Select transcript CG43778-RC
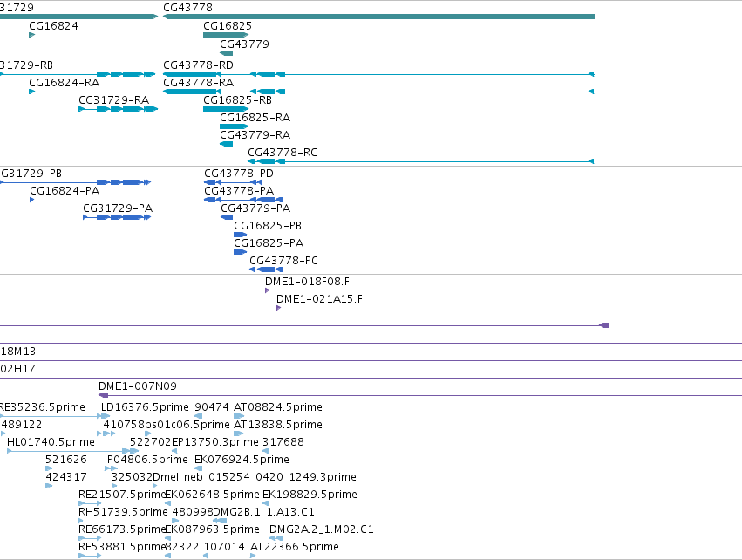 (421, 161)
